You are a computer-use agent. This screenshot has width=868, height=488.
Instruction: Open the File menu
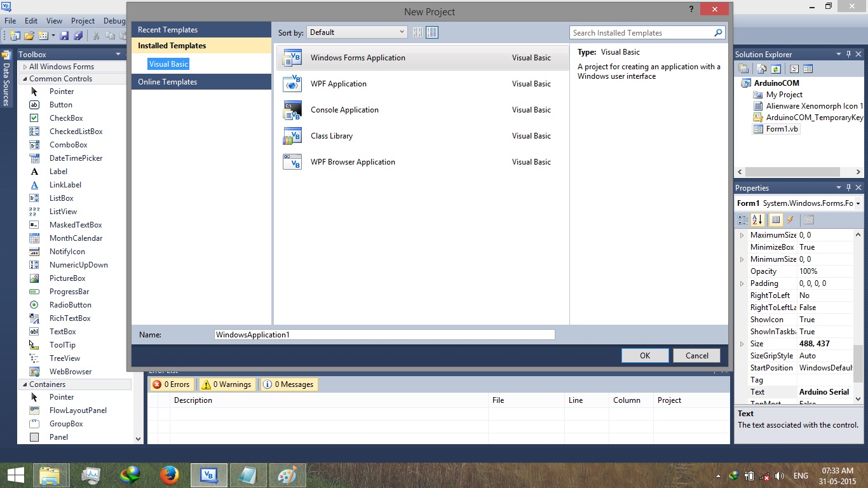[x=10, y=21]
